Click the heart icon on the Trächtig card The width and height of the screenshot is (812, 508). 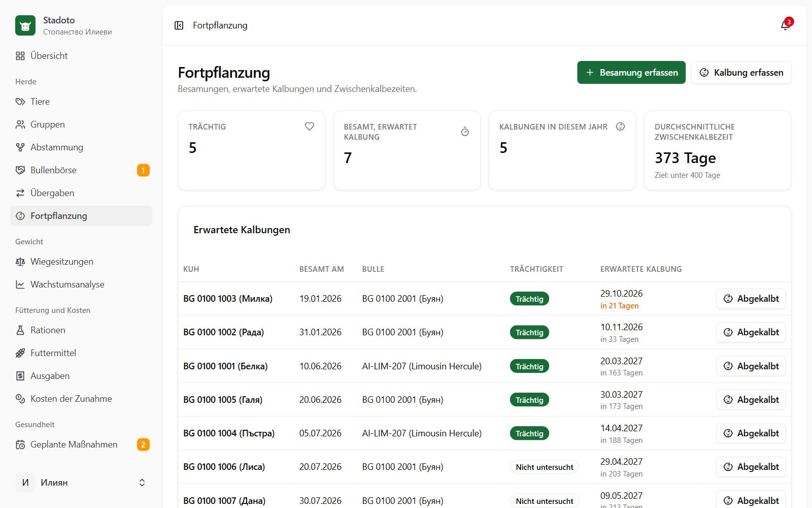pyautogui.click(x=310, y=126)
